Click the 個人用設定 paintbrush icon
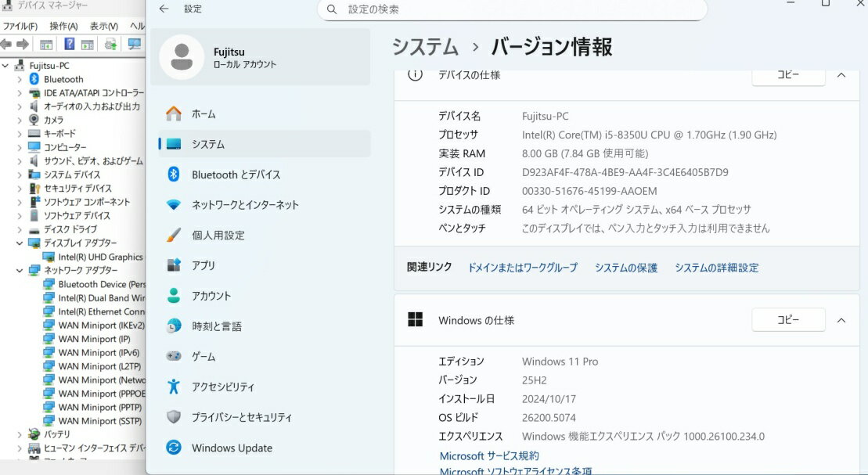Image resolution: width=868 pixels, height=475 pixels. pyautogui.click(x=174, y=235)
